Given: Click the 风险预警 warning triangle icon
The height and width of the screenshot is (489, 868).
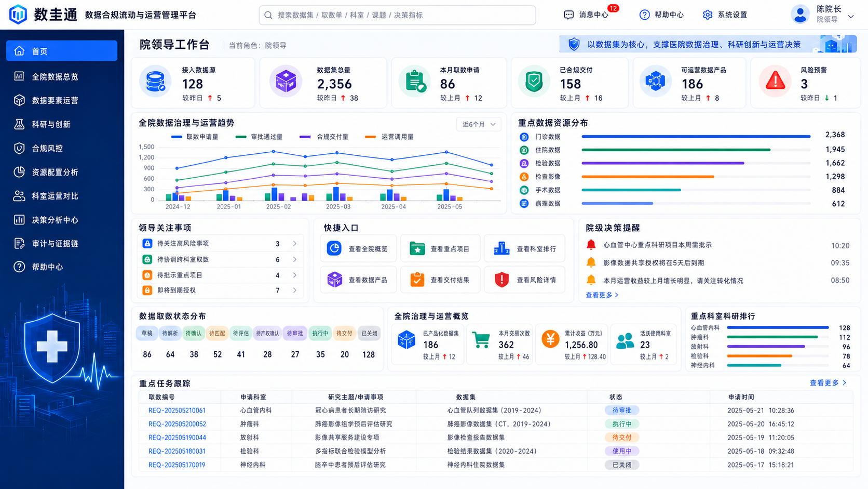Looking at the screenshot, I should tap(775, 82).
